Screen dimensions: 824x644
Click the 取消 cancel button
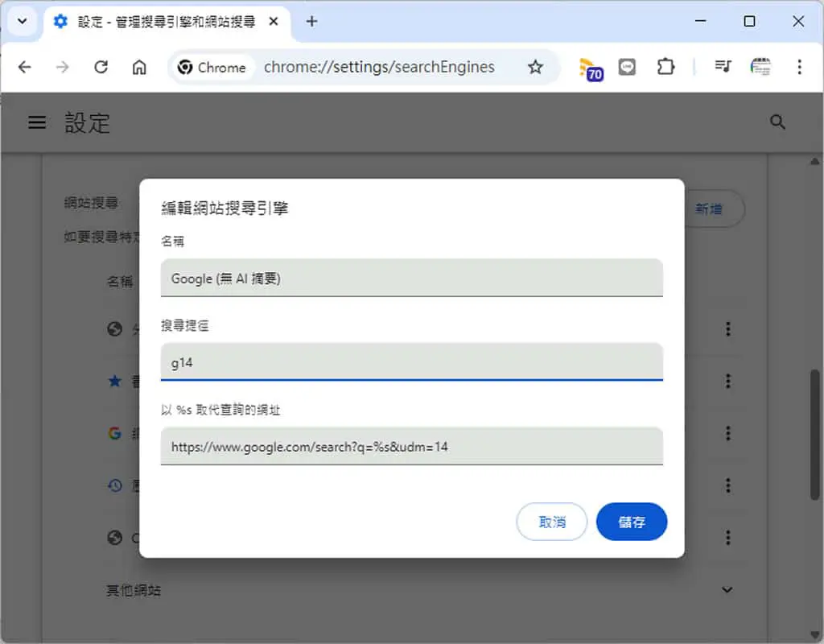[x=552, y=522]
